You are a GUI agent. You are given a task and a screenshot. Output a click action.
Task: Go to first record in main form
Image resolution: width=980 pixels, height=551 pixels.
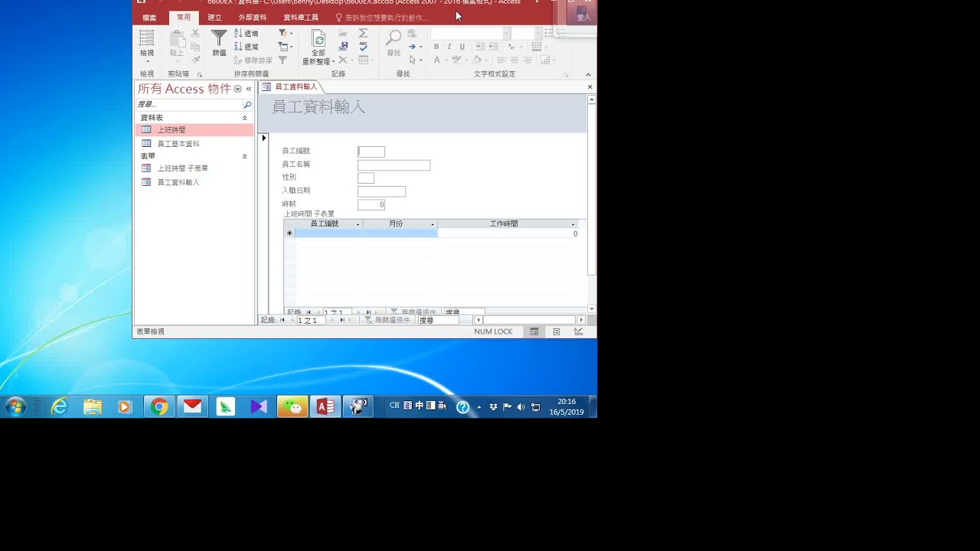coord(283,321)
